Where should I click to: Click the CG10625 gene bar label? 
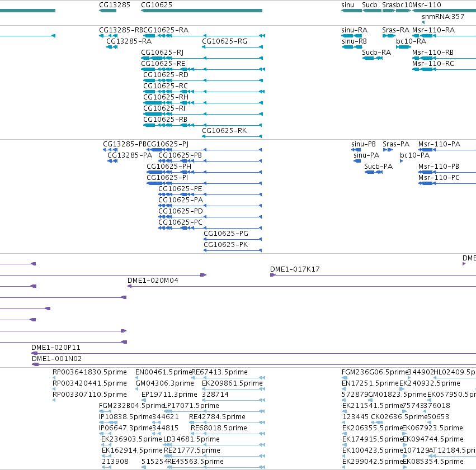pos(157,5)
